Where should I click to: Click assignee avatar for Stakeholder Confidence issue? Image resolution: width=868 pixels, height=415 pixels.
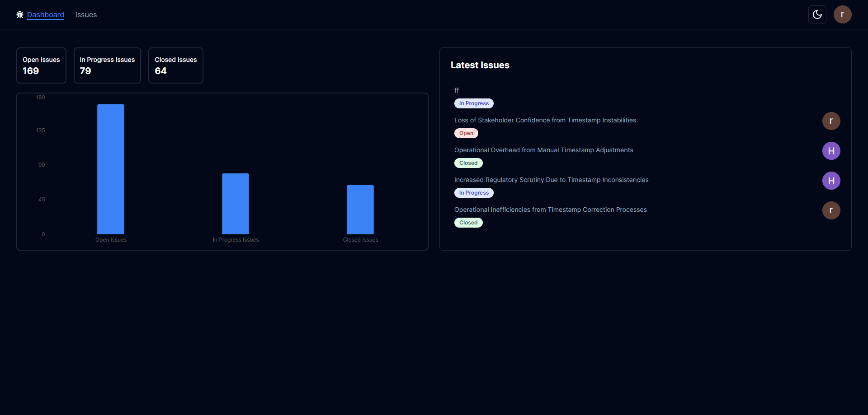point(831,121)
